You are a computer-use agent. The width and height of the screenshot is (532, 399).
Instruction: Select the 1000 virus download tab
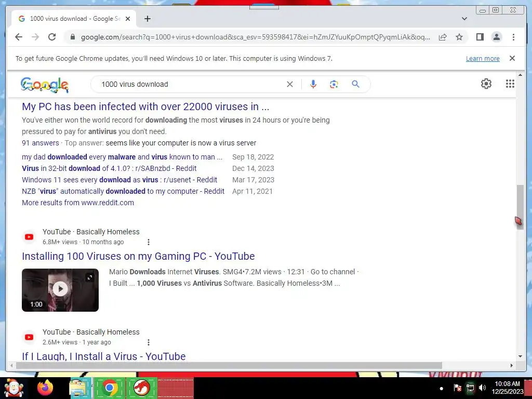point(74,19)
